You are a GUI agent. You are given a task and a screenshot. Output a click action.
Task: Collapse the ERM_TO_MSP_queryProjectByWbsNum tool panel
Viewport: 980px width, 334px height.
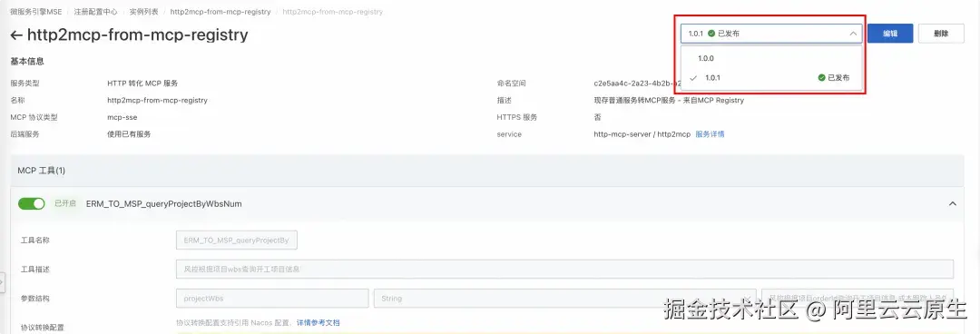[953, 204]
